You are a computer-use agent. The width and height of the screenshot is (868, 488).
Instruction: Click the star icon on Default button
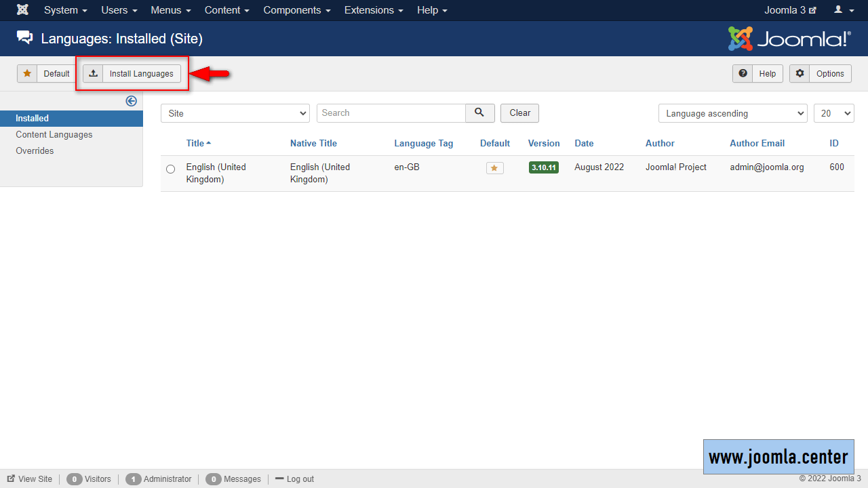click(27, 74)
